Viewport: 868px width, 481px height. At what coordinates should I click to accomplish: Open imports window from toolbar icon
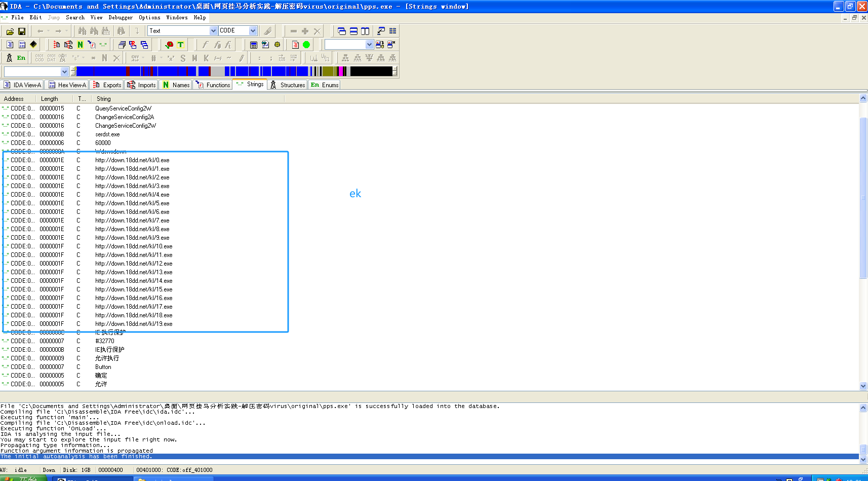(68, 45)
